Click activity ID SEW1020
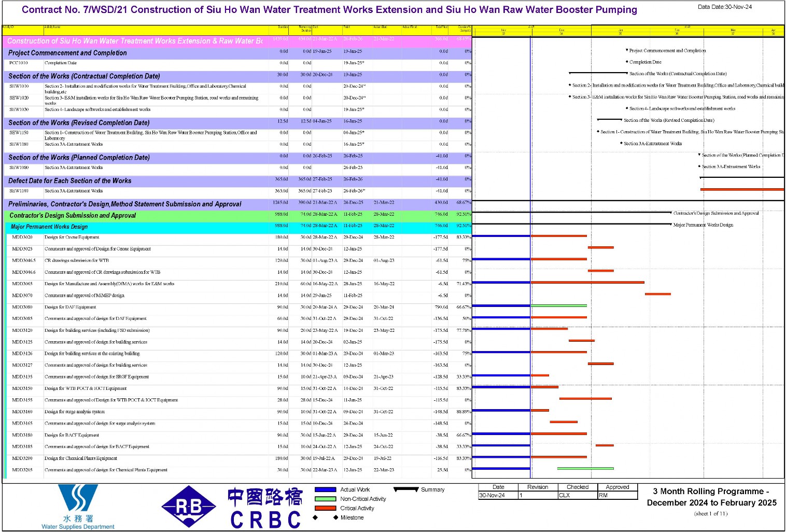786x532 pixels. click(x=19, y=97)
